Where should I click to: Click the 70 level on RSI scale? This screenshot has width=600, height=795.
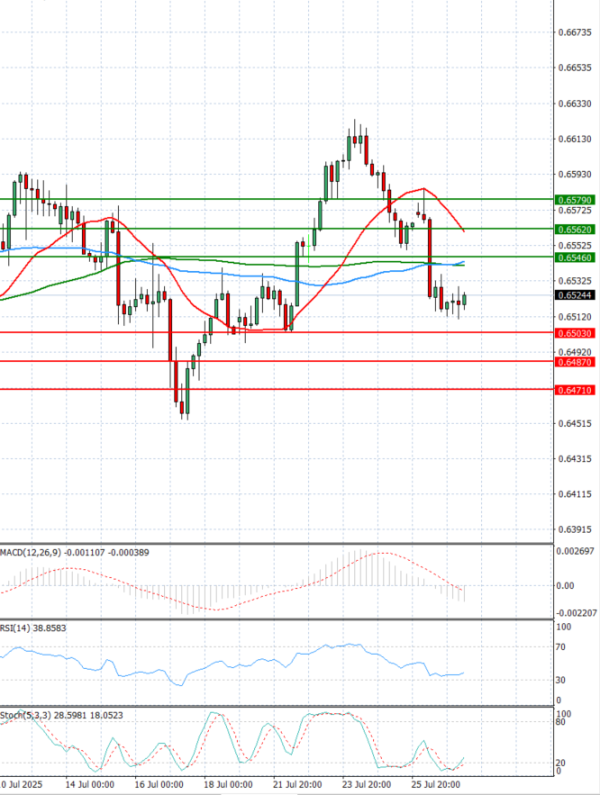tap(560, 647)
